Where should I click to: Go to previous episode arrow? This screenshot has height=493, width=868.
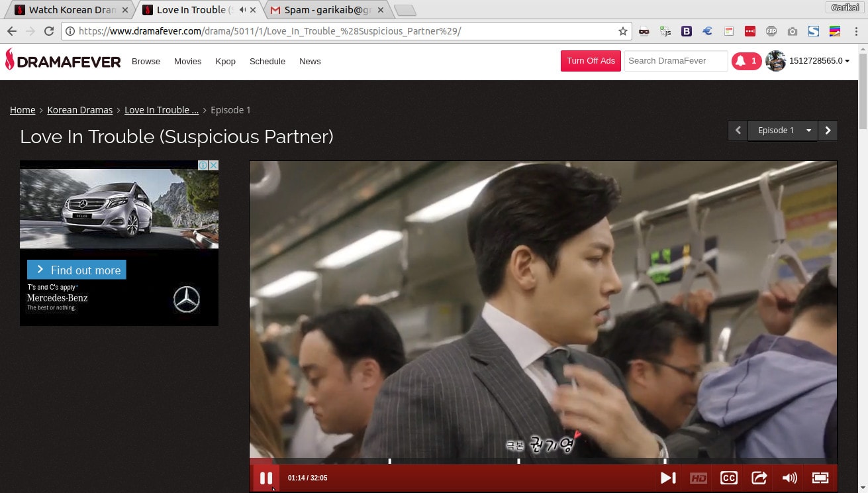738,131
